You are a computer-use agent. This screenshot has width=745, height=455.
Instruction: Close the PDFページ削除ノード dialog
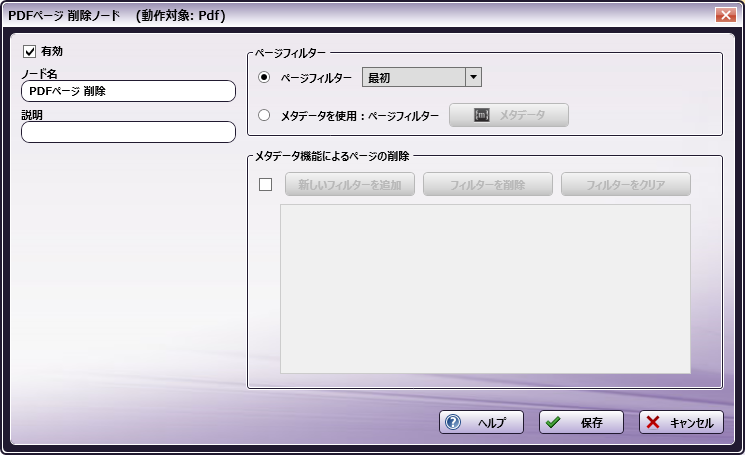point(726,15)
